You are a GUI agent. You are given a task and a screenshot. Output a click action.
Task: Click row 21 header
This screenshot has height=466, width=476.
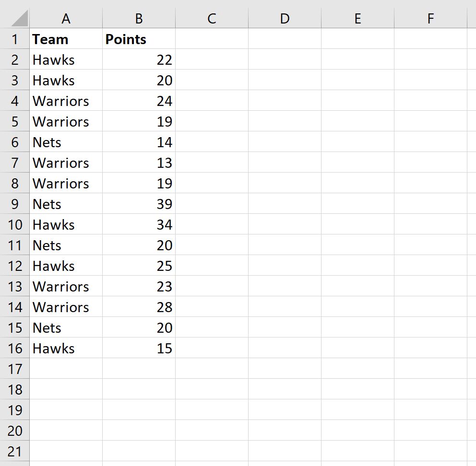tap(14, 451)
